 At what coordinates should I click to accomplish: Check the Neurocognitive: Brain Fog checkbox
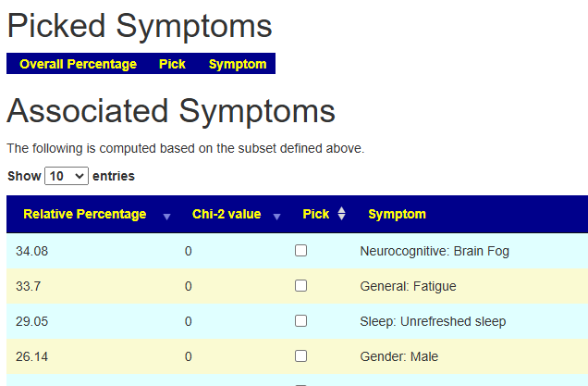tap(300, 251)
